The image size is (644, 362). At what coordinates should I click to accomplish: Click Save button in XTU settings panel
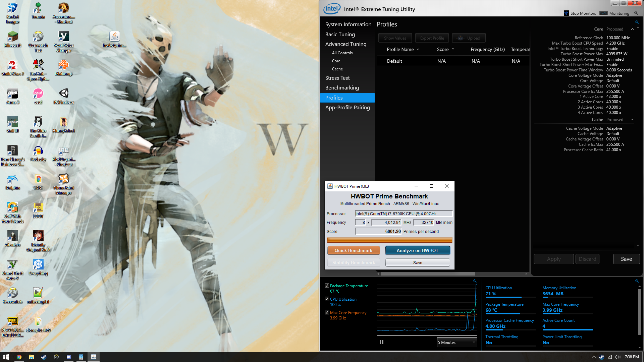point(626,259)
